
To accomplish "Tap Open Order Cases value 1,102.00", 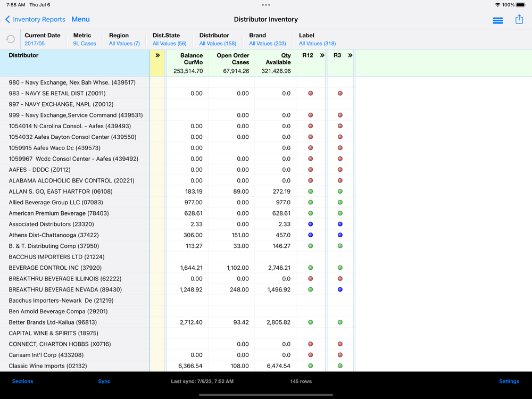I will 238,268.
